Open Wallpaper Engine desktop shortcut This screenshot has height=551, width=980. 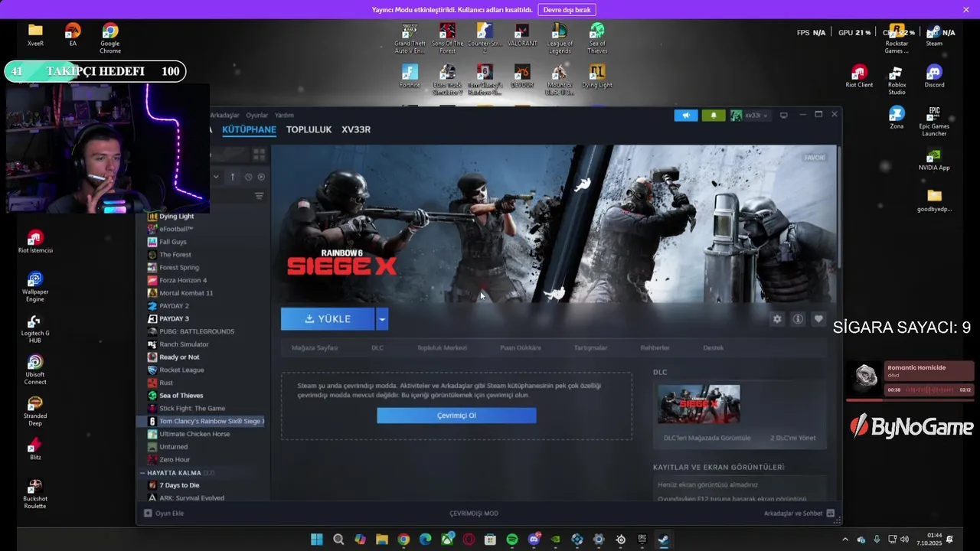(x=35, y=286)
